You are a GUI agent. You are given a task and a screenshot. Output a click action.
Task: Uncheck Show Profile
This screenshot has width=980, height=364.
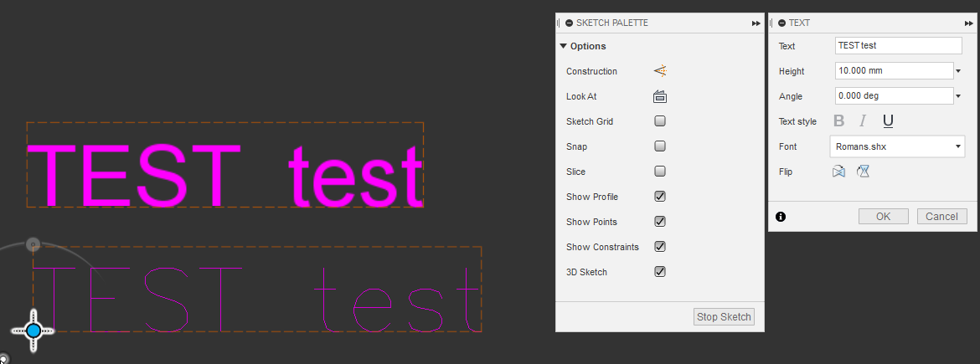tap(660, 196)
